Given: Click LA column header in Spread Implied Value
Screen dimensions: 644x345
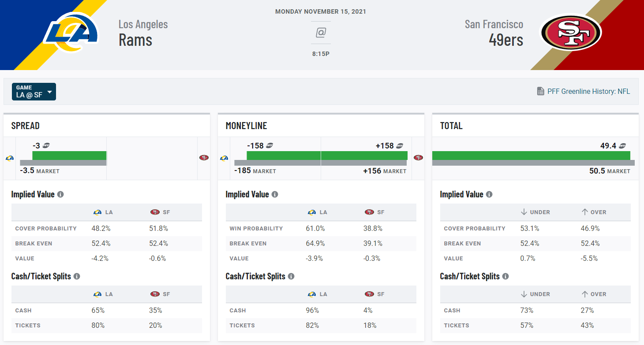Looking at the screenshot, I should click(103, 212).
